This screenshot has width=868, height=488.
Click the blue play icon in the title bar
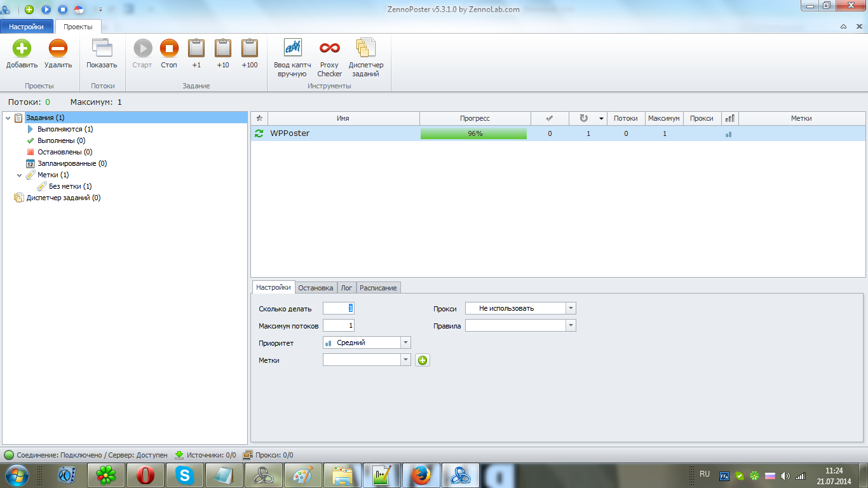click(46, 10)
